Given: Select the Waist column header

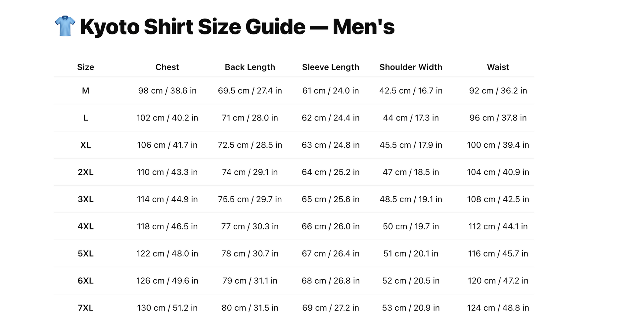Looking at the screenshot, I should coord(498,67).
